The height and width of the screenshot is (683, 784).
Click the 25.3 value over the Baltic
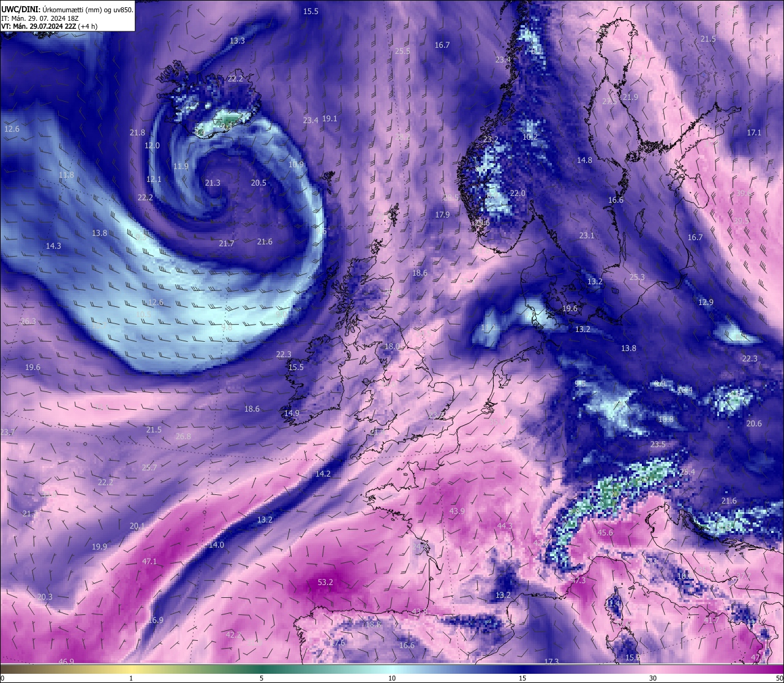pyautogui.click(x=637, y=277)
